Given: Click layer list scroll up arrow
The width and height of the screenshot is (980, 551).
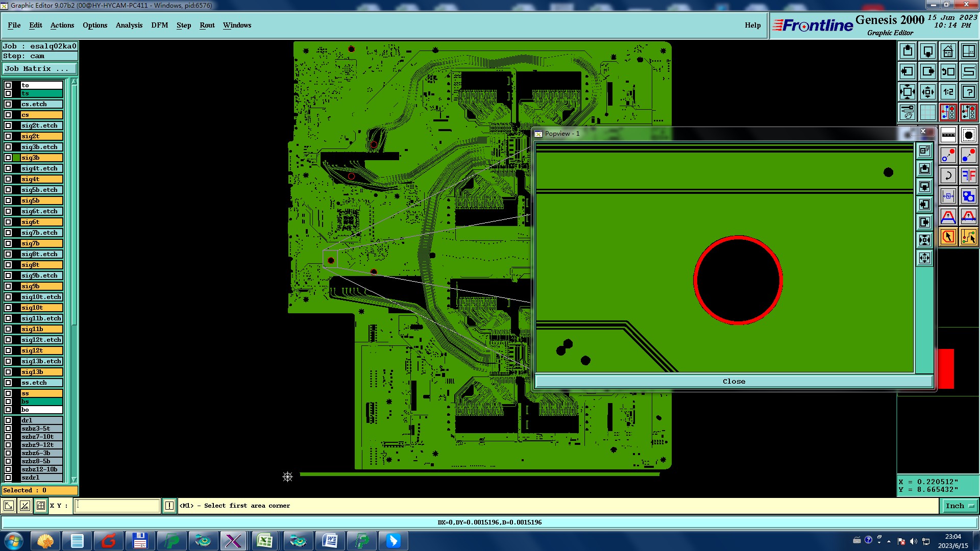Looking at the screenshot, I should [x=74, y=82].
